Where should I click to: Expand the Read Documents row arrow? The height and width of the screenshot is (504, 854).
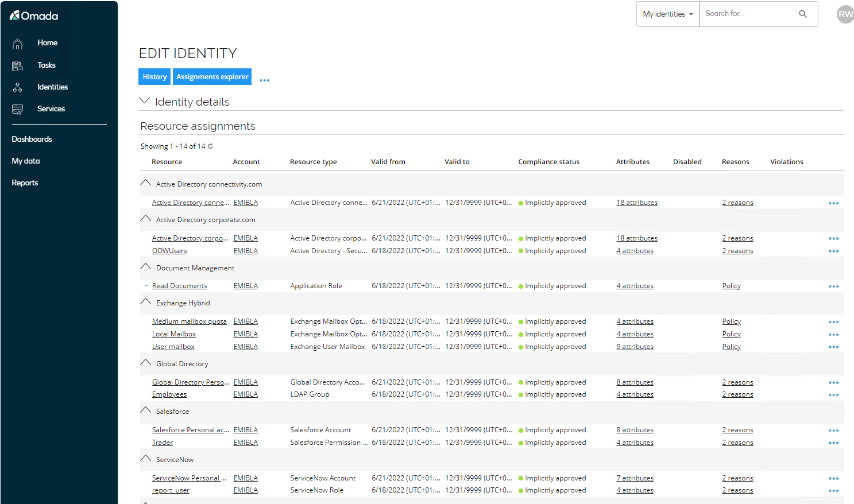coord(146,286)
